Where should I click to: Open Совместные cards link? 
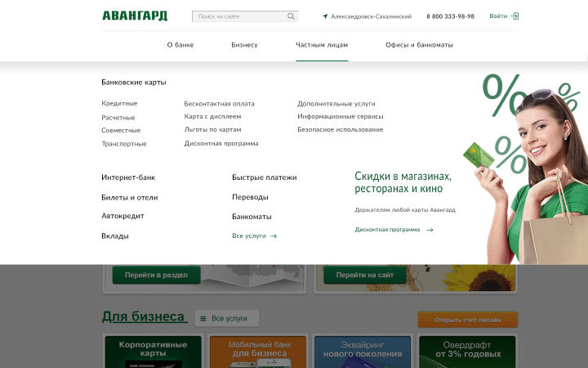pos(121,130)
